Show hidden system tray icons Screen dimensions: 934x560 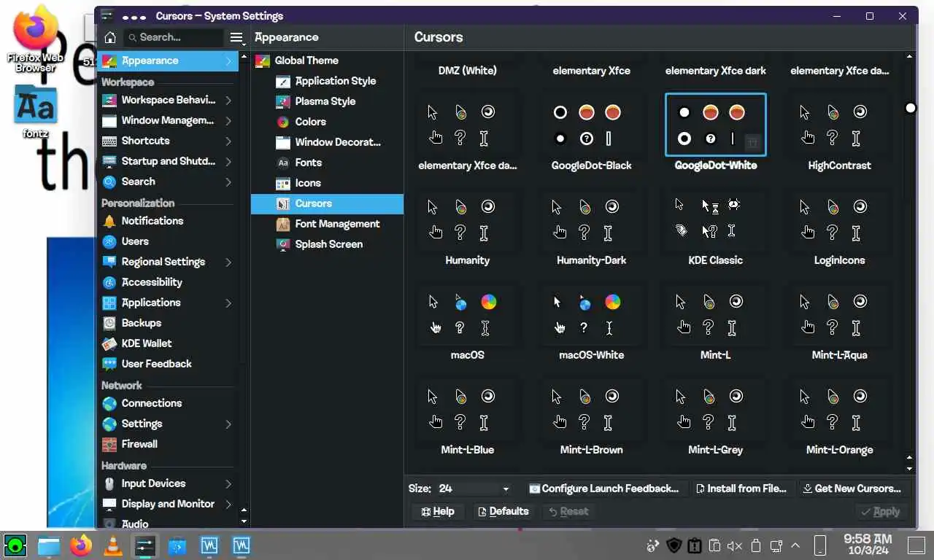(795, 545)
